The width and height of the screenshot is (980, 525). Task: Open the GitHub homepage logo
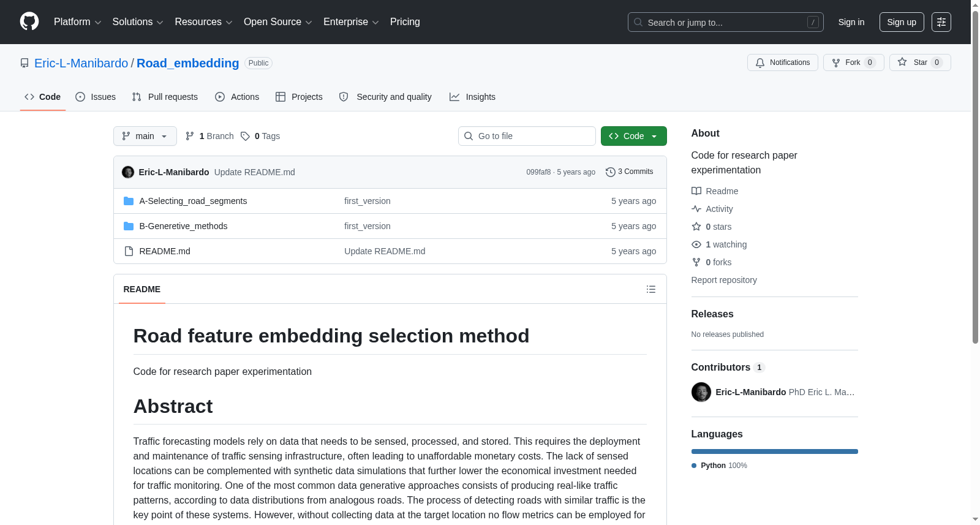coord(29,22)
